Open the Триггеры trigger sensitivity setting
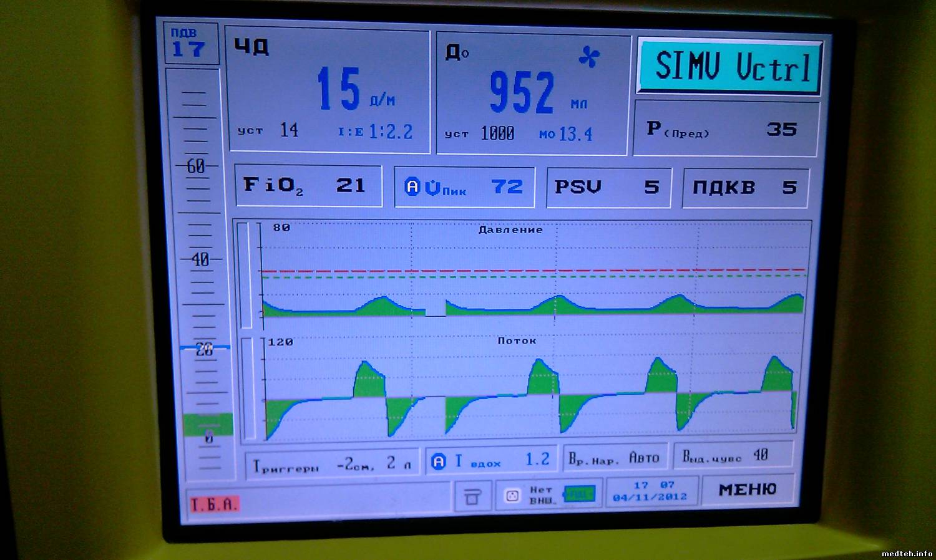The width and height of the screenshot is (936, 560). [331, 464]
